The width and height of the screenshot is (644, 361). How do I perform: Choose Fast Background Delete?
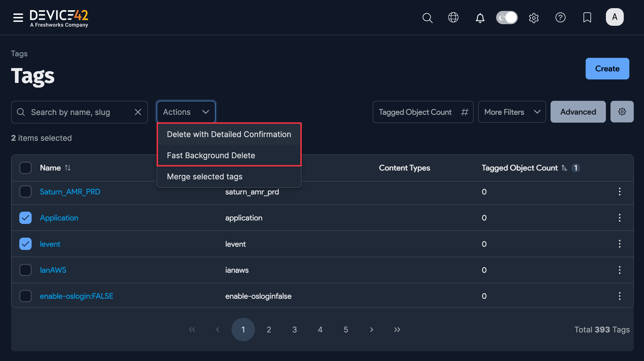211,155
